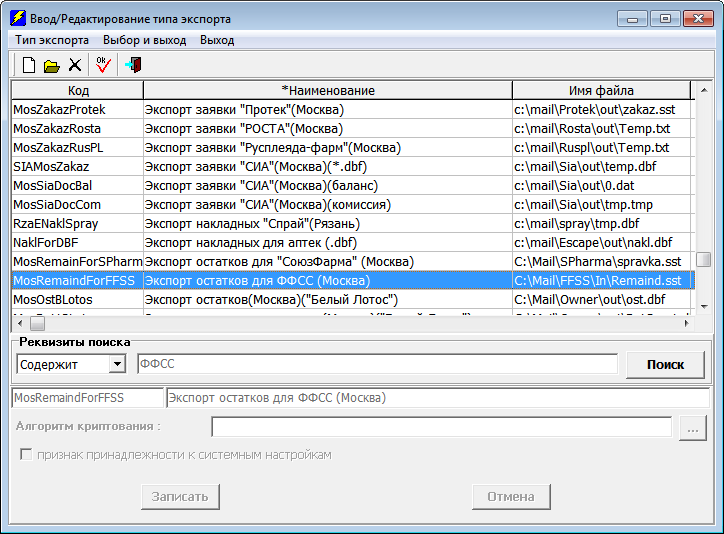Click the exit door toolbar icon
Image resolution: width=724 pixels, height=534 pixels.
click(x=133, y=65)
